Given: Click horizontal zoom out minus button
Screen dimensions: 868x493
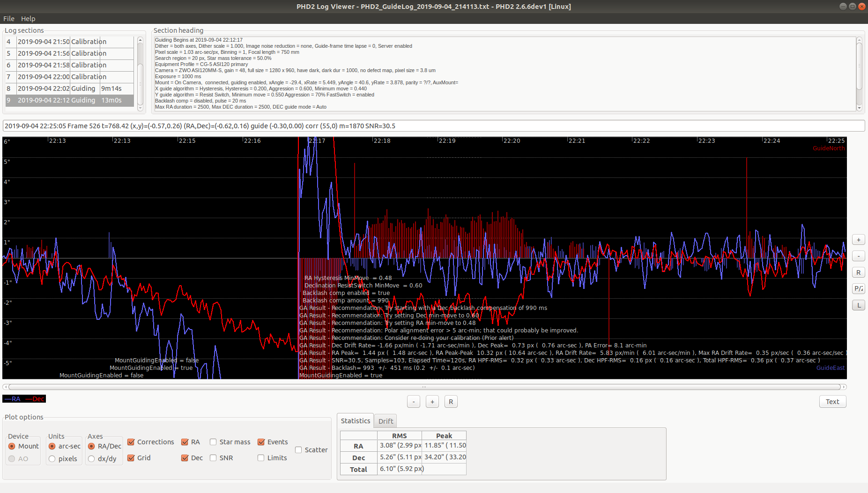Looking at the screenshot, I should (414, 402).
